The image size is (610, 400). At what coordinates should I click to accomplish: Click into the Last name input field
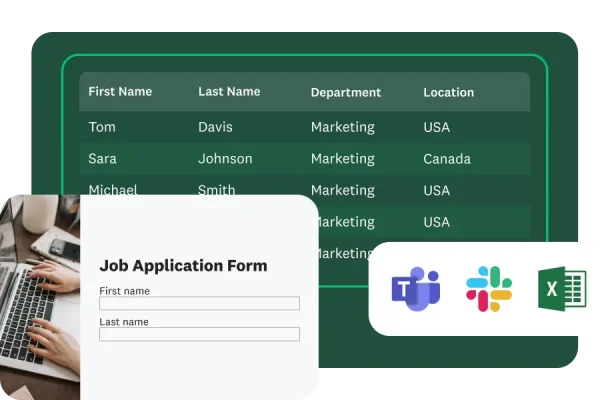[x=199, y=334]
